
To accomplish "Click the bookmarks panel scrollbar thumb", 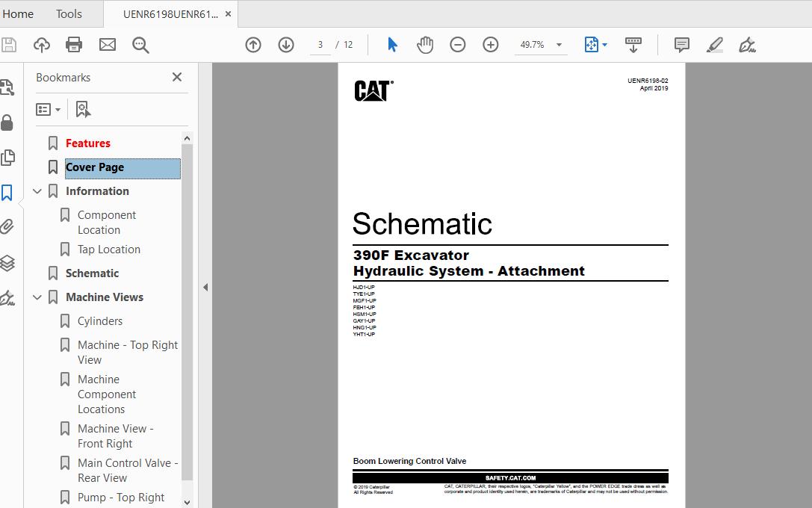I will pyautogui.click(x=187, y=312).
